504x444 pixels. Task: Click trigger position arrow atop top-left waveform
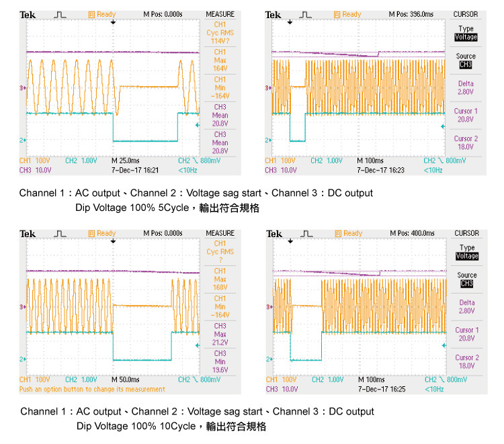click(x=113, y=22)
